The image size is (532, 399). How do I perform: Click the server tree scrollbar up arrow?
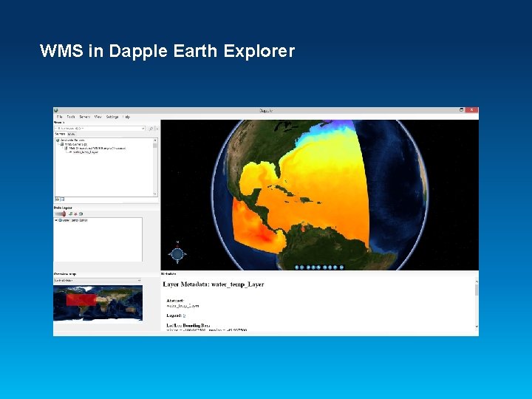pyautogui.click(x=155, y=140)
